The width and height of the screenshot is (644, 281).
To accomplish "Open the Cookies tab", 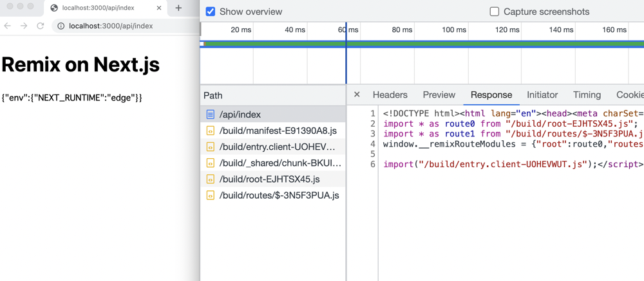I will point(630,95).
